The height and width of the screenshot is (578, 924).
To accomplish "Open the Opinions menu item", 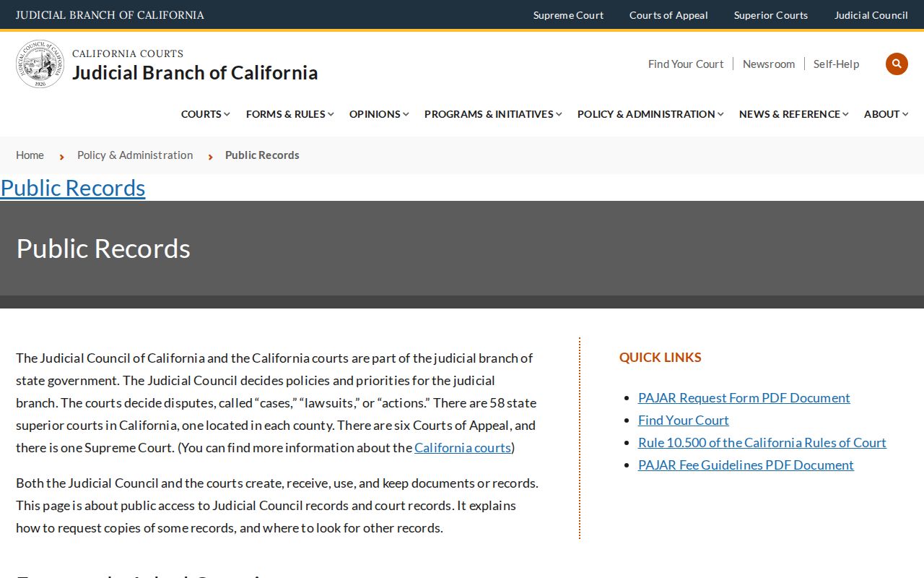I will [x=375, y=114].
